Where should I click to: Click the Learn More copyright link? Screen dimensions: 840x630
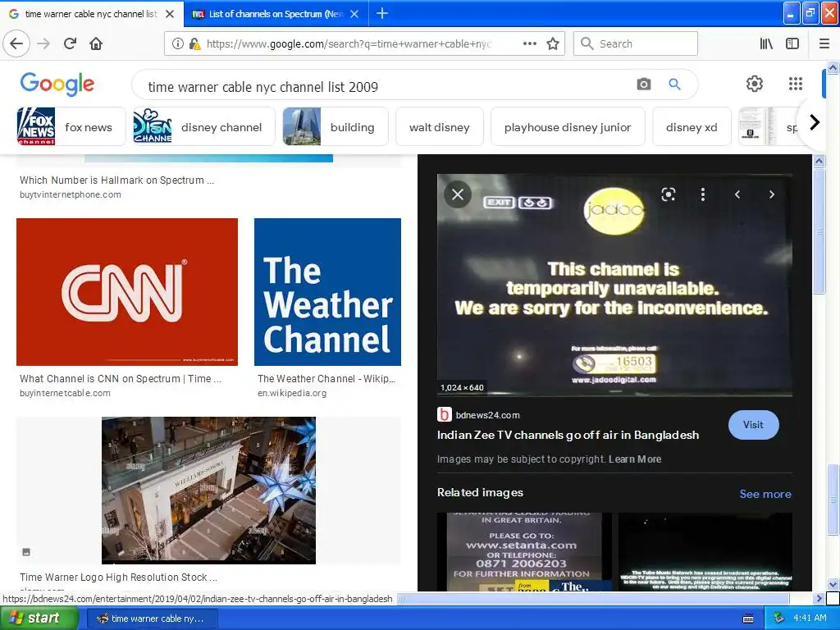click(x=635, y=459)
